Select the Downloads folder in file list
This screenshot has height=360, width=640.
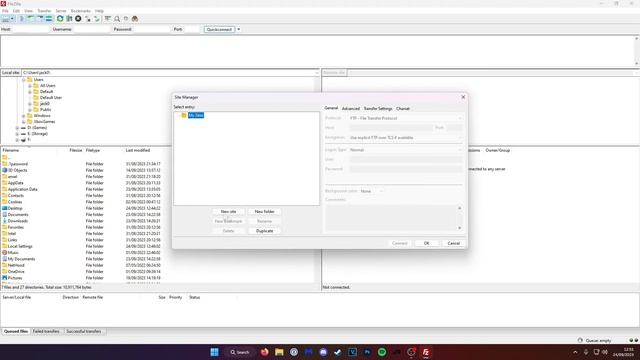point(18,221)
